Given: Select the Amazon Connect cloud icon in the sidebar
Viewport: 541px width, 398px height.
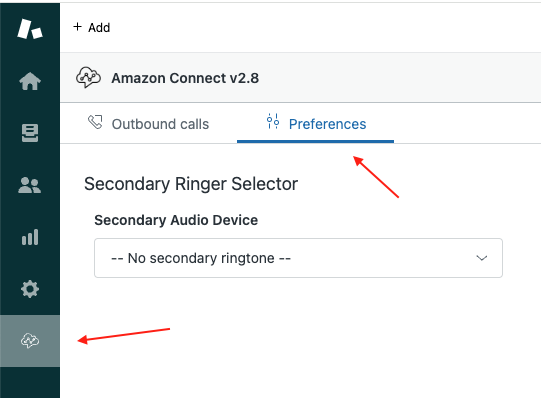Looking at the screenshot, I should [30, 341].
